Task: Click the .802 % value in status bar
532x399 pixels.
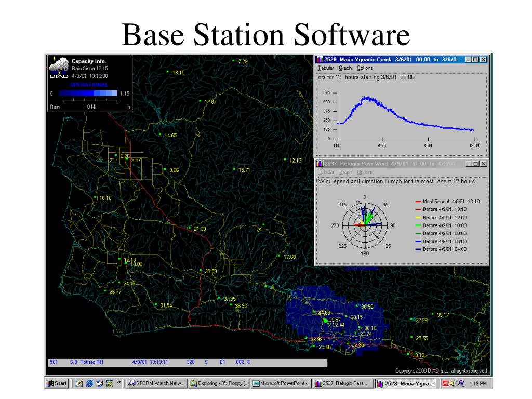Action: pyautogui.click(x=243, y=362)
